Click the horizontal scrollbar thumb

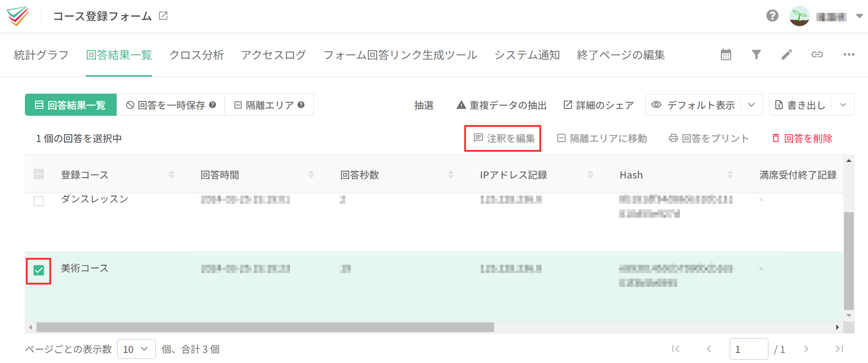click(x=265, y=327)
